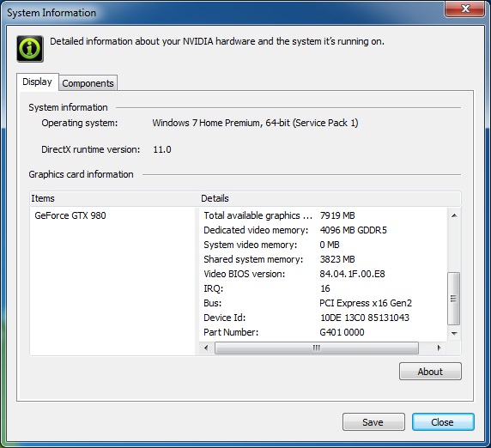Save the system information

(373, 422)
